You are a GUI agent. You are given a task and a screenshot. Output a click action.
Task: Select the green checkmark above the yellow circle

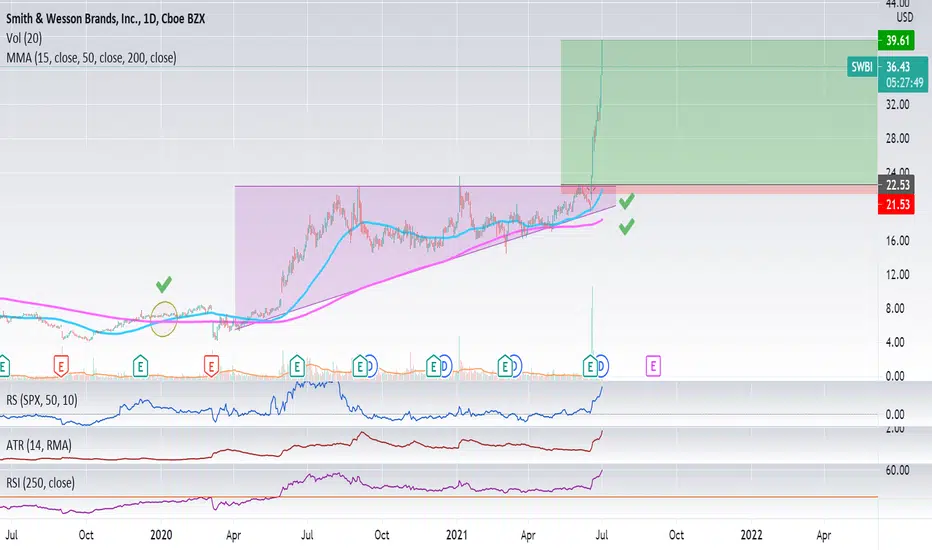(164, 284)
